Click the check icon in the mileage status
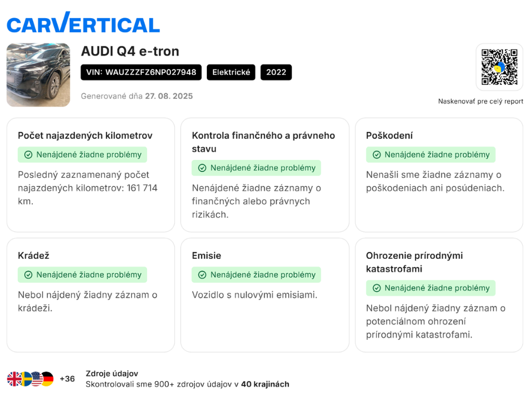Image resolution: width=532 pixels, height=400 pixels. click(x=29, y=155)
